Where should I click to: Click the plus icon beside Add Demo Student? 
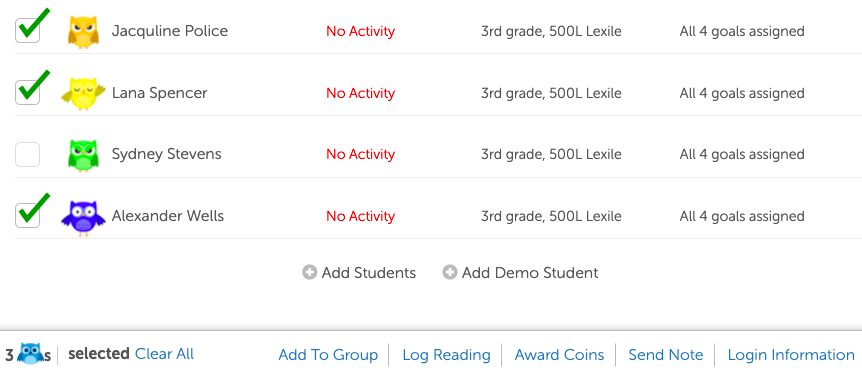pyautogui.click(x=450, y=272)
